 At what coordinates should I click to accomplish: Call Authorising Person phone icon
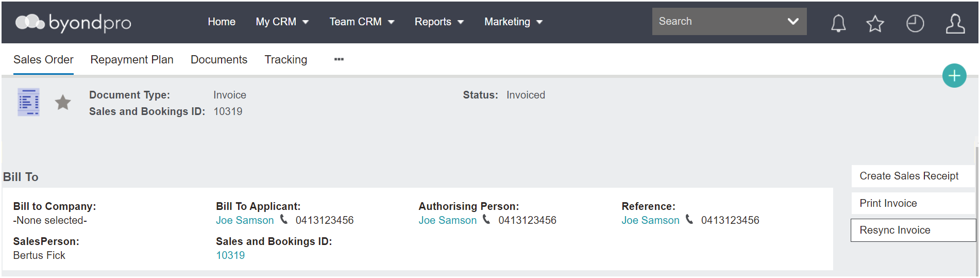486,220
